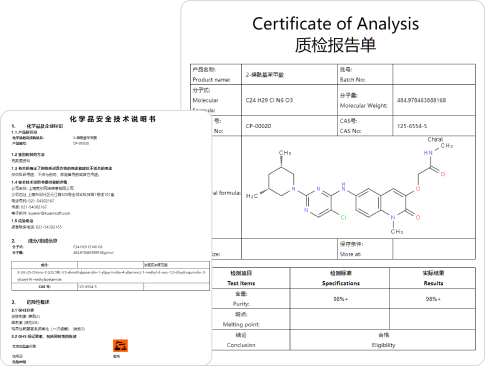Click the Purity result 98%+ value
Image resolution: width=485 pixels, height=366 pixels.
coord(433,299)
